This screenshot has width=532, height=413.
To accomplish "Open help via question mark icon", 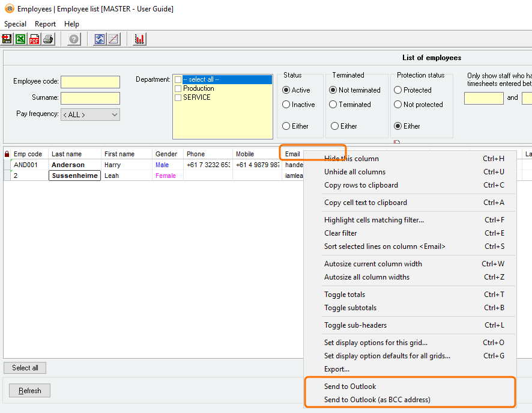I will tap(74, 40).
